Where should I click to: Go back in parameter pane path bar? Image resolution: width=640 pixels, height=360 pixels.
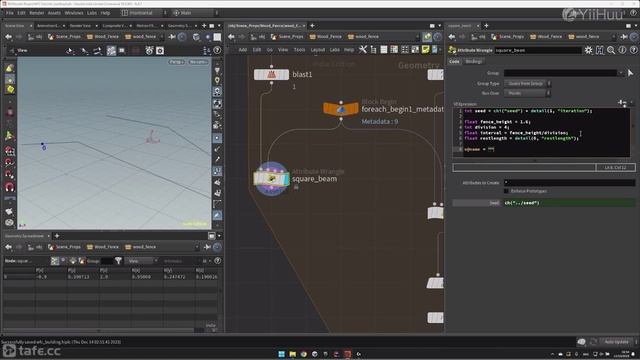(452, 37)
